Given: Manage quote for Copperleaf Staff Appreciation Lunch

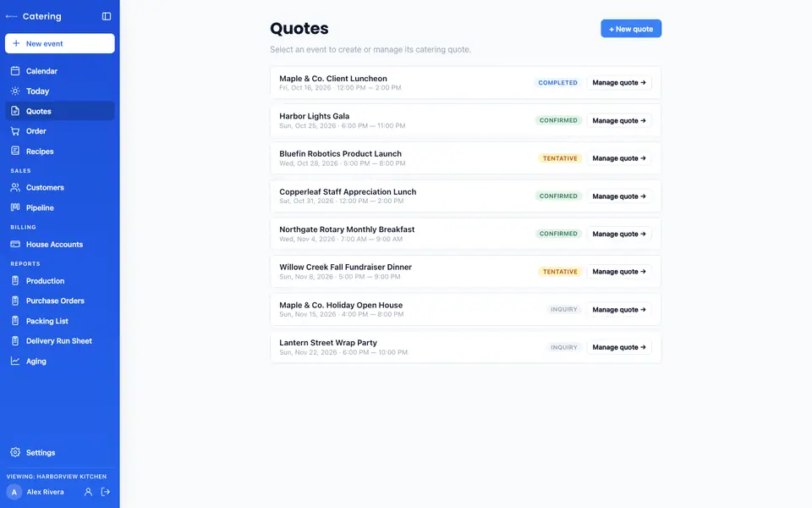Looking at the screenshot, I should tap(619, 196).
